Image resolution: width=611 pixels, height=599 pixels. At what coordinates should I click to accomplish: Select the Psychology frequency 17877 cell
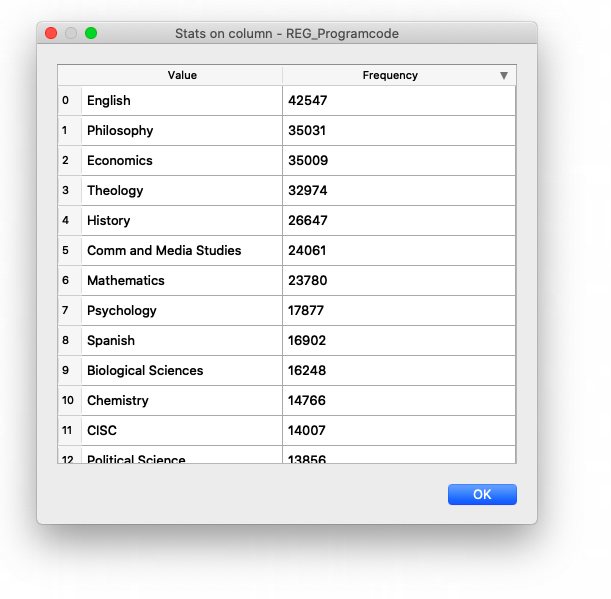coord(398,310)
